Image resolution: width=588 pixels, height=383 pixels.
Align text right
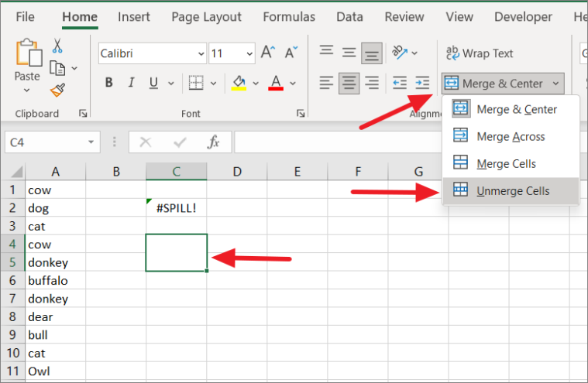pos(372,83)
